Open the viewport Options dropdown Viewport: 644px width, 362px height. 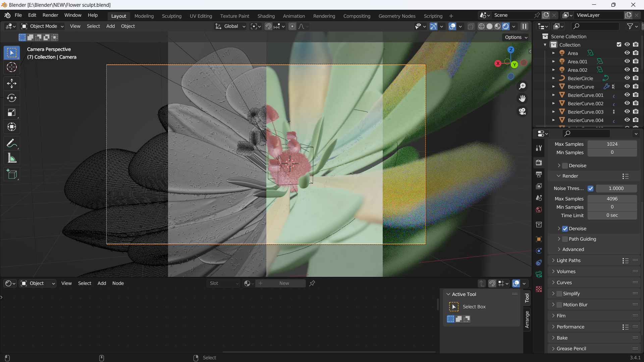tap(516, 37)
